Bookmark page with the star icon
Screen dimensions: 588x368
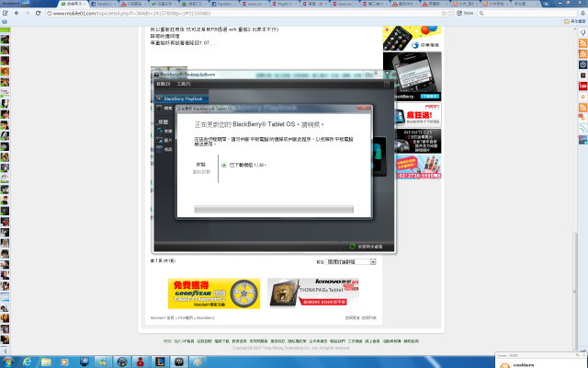click(x=444, y=13)
